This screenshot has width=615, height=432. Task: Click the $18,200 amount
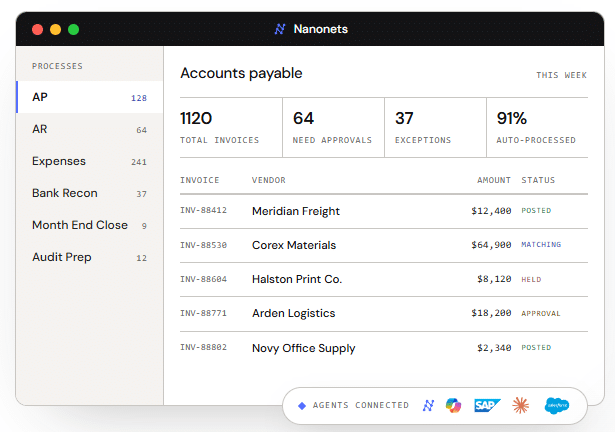pos(491,313)
